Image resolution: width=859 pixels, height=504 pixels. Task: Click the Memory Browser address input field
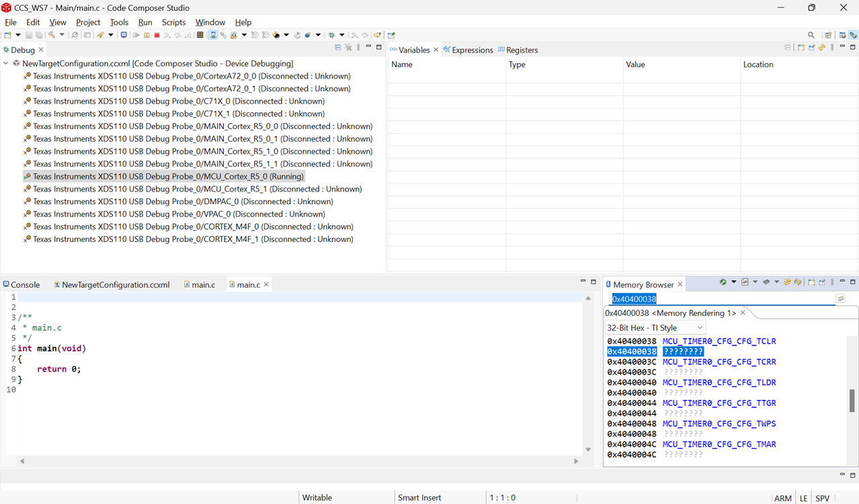pyautogui.click(x=723, y=299)
